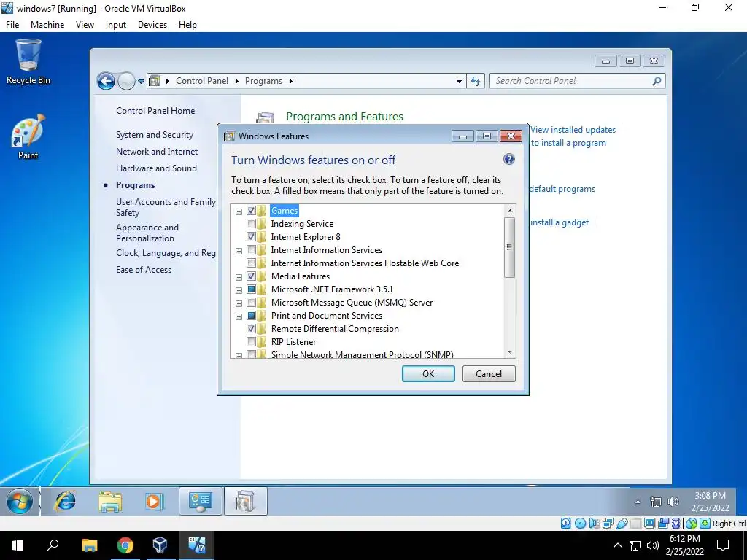This screenshot has width=747, height=560.
Task: Open host notification center icon
Action: point(723,545)
